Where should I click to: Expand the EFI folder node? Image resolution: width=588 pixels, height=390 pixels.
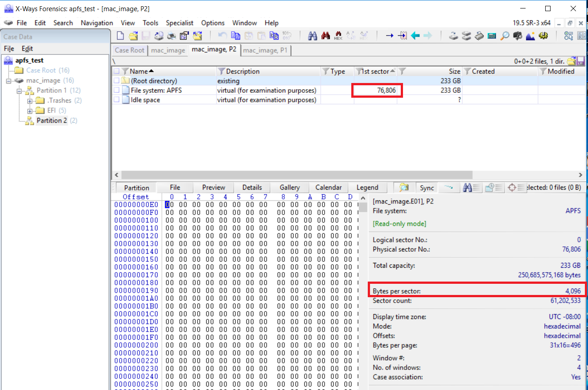(x=30, y=110)
